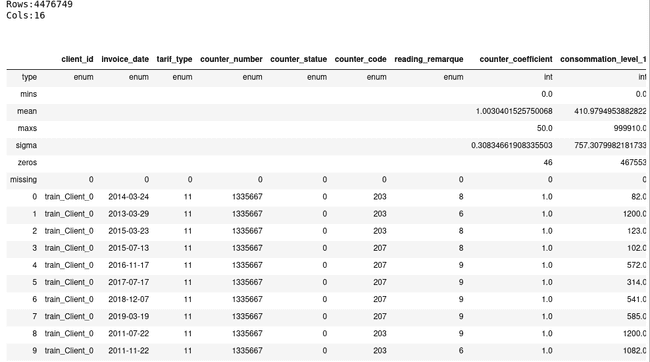Select the 'type' row label

coord(29,77)
